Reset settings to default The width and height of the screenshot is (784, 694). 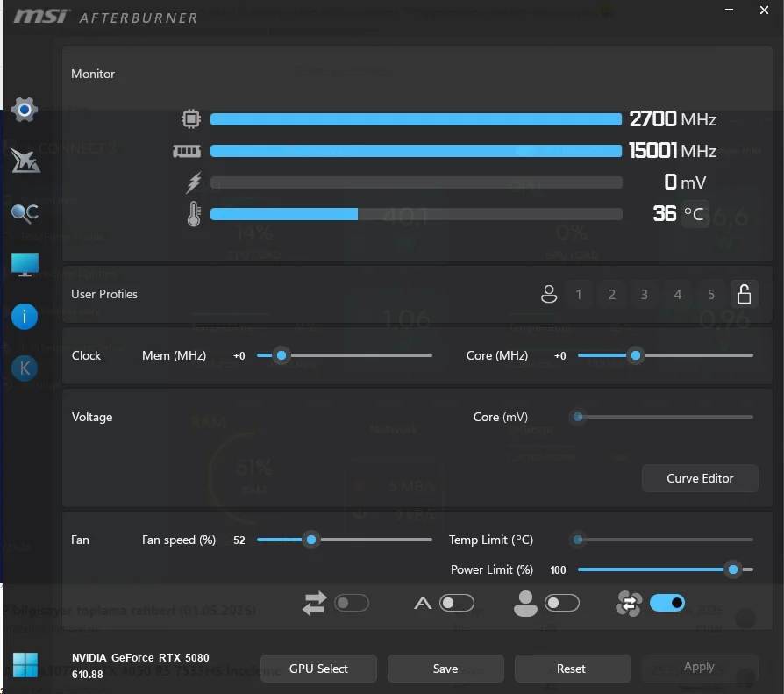coord(571,669)
